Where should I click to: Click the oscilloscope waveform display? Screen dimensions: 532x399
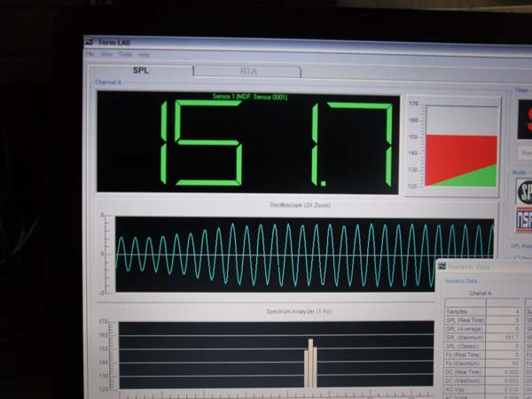(304, 254)
